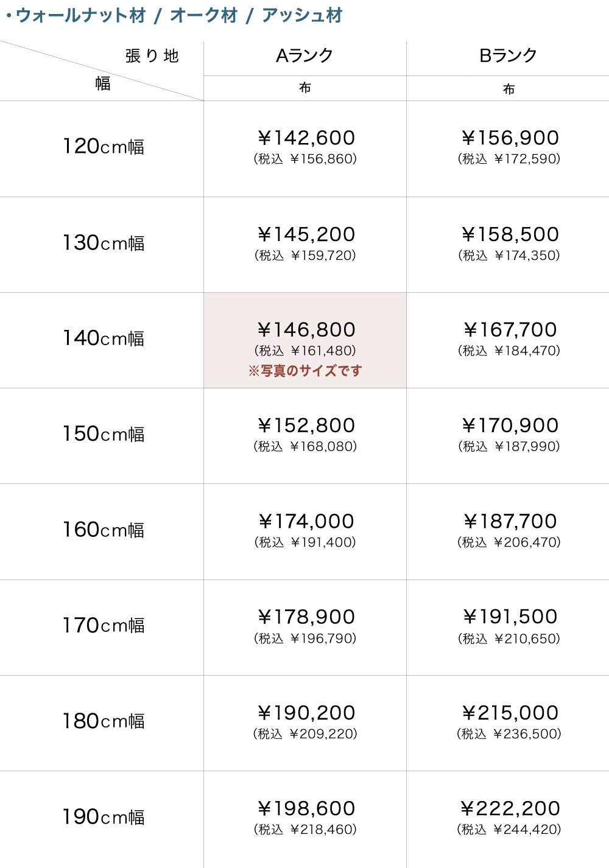609x868 pixels.
Task: Select the Aランク column header
Action: [x=304, y=56]
